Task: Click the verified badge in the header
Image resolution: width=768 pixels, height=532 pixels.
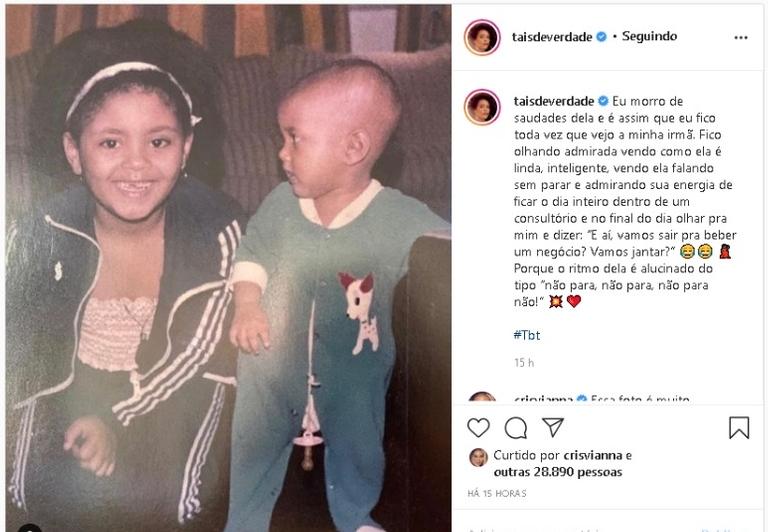Action: coord(601,37)
